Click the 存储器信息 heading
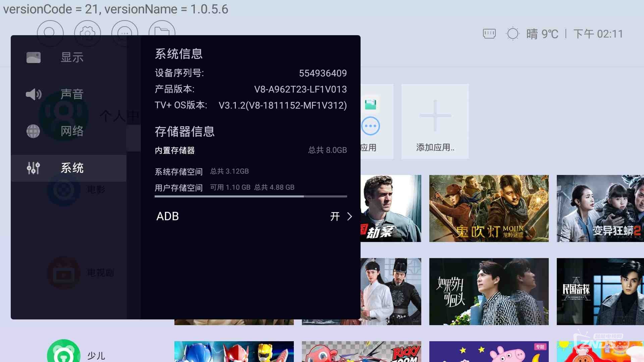 (184, 132)
